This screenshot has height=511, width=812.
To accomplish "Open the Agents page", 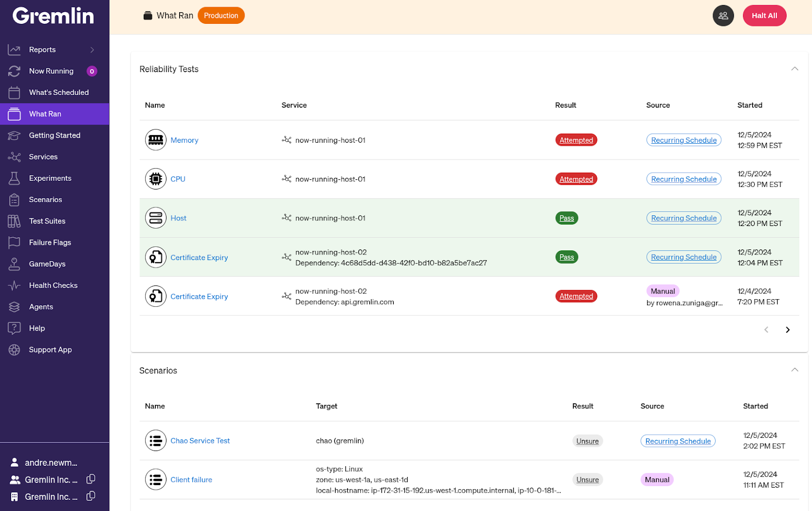I will pos(55,307).
